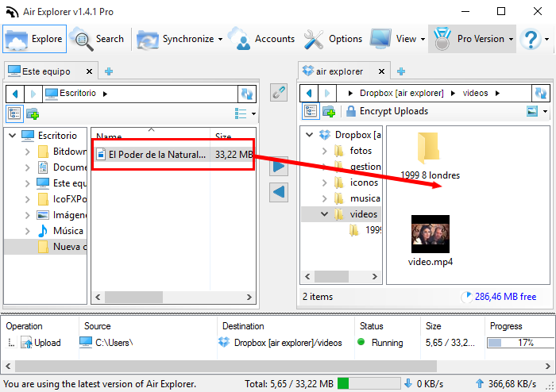Close the air explorer tab
This screenshot has width=556, height=392.
click(381, 71)
